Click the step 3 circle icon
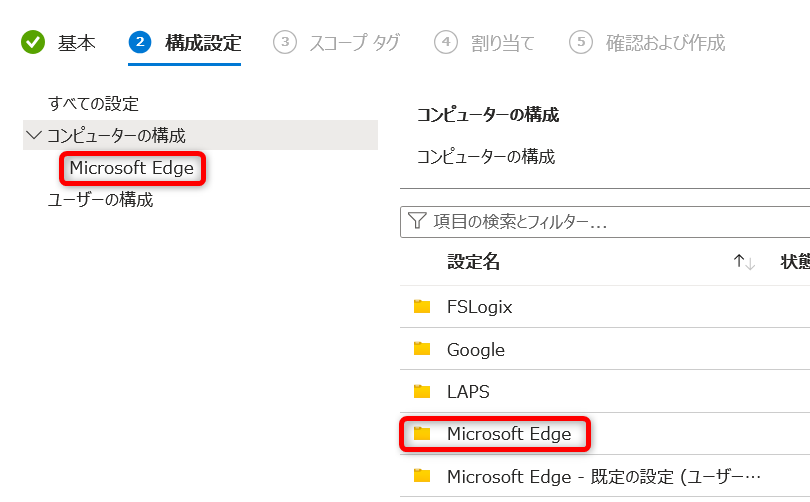Screen dimensions: 810x502 tap(285, 42)
